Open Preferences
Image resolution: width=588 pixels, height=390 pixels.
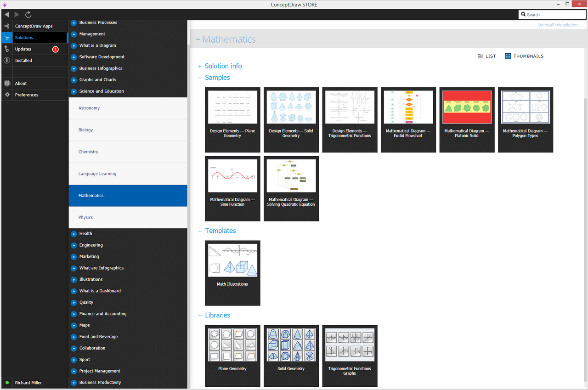point(34,95)
